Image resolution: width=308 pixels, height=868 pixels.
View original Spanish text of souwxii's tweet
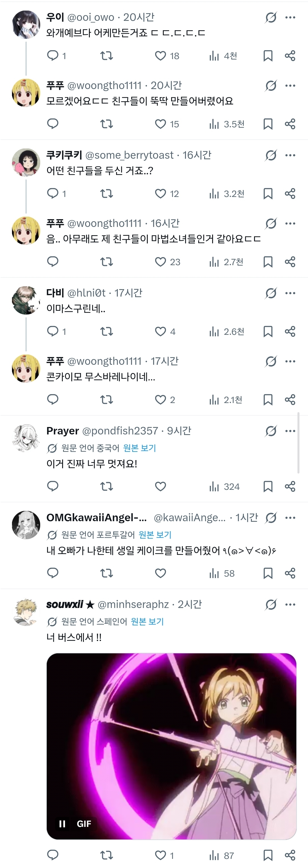(147, 621)
